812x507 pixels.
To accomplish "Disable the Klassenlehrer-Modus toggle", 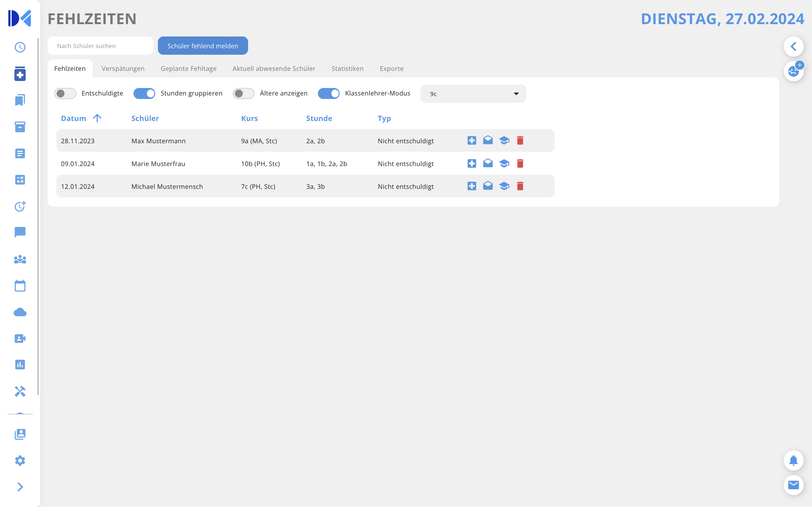I will (x=328, y=94).
